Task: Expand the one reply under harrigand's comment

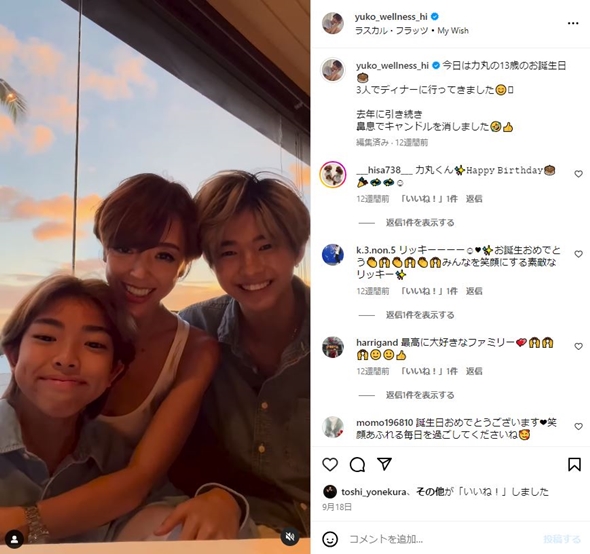Action: click(x=420, y=395)
